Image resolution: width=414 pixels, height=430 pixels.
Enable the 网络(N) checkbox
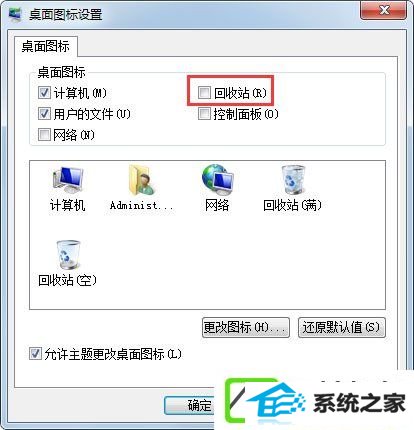point(44,135)
